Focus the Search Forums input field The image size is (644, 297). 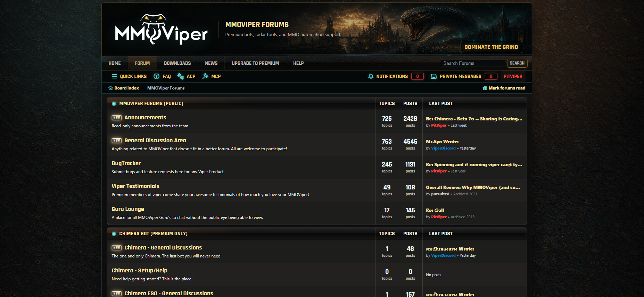pyautogui.click(x=473, y=63)
